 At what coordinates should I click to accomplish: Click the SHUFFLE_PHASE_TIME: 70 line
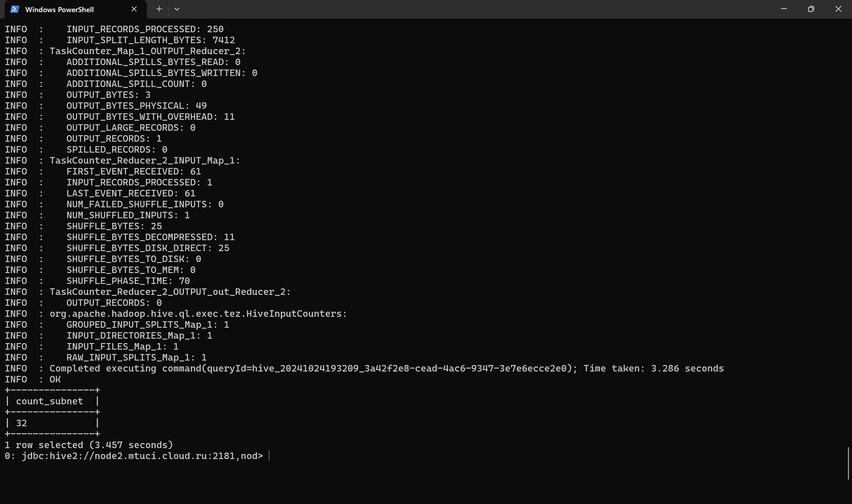(x=97, y=281)
